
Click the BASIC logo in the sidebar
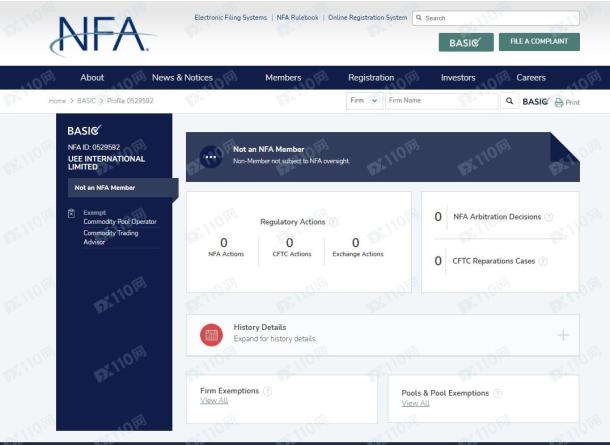84,130
